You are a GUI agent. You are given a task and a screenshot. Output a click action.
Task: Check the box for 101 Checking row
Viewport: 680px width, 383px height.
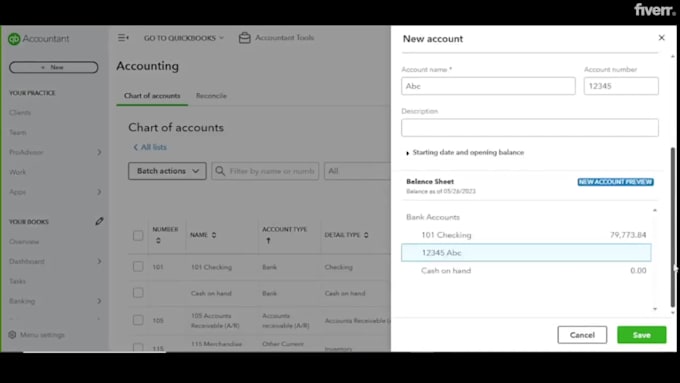click(138, 266)
